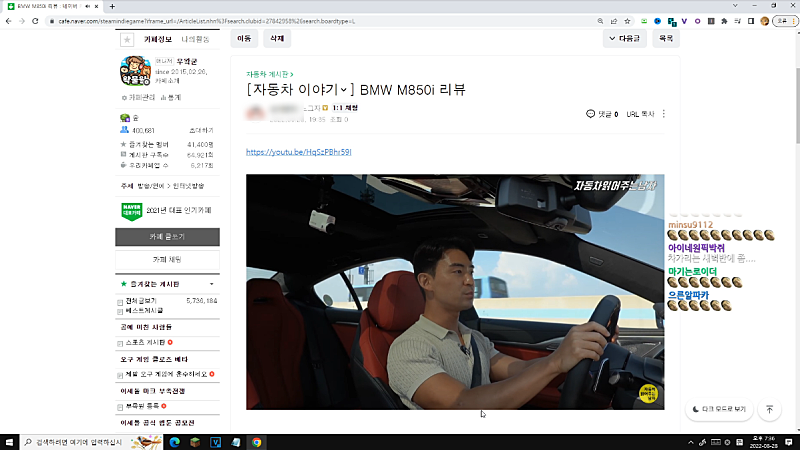
Task: Toggle dark mode with 다크 모드로 보기
Action: (717, 409)
